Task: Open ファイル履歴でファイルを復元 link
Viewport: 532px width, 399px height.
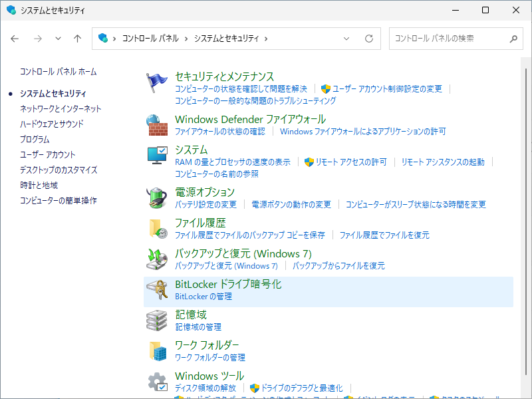Action: tap(384, 235)
